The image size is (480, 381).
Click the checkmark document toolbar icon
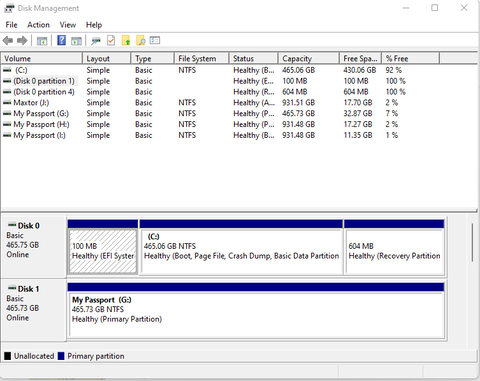[111, 41]
